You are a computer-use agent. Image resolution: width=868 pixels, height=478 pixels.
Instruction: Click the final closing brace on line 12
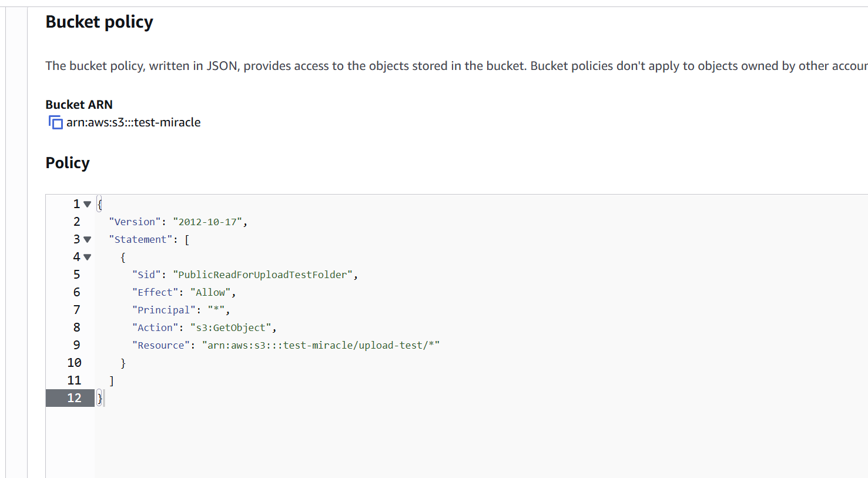click(x=100, y=398)
